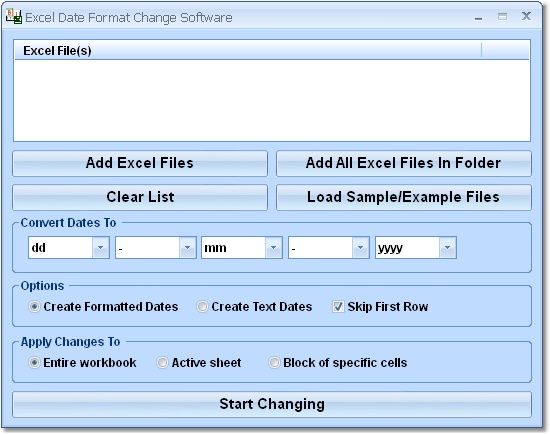550x435 pixels.
Task: Load Sample/Example Files
Action: click(x=404, y=198)
